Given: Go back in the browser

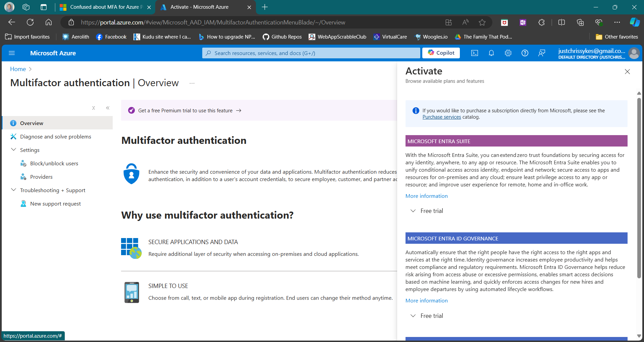Looking at the screenshot, I should [x=12, y=22].
